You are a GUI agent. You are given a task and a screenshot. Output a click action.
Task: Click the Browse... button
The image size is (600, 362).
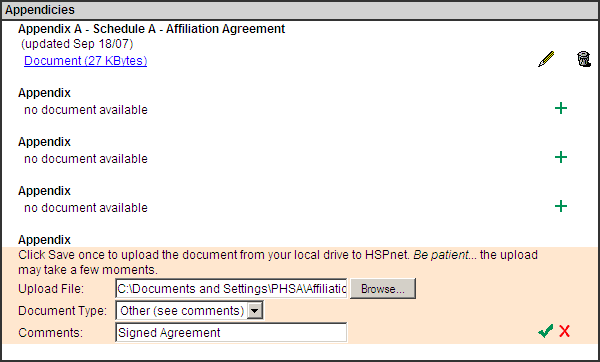tap(383, 289)
